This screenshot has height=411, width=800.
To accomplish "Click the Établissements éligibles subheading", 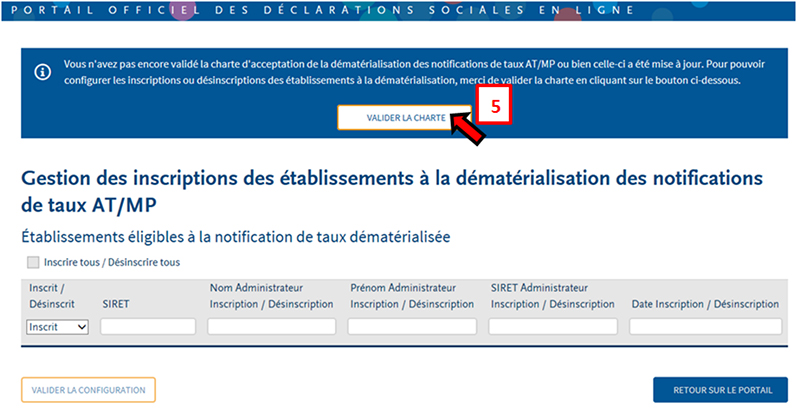I will [236, 237].
